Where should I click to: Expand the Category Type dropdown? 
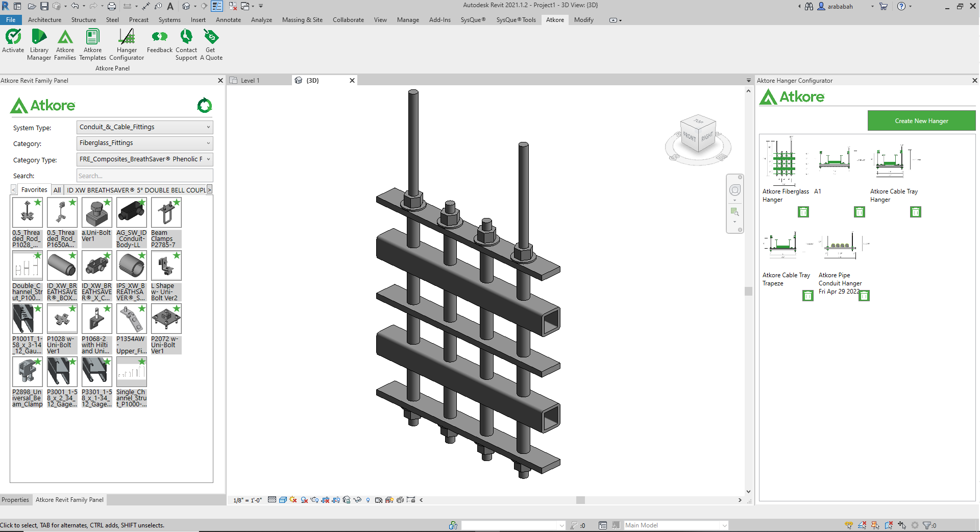pos(144,159)
